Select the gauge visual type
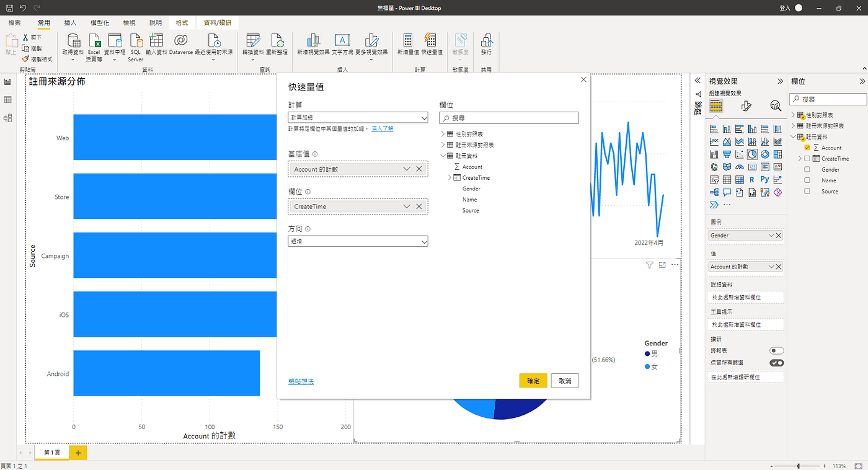 point(739,167)
